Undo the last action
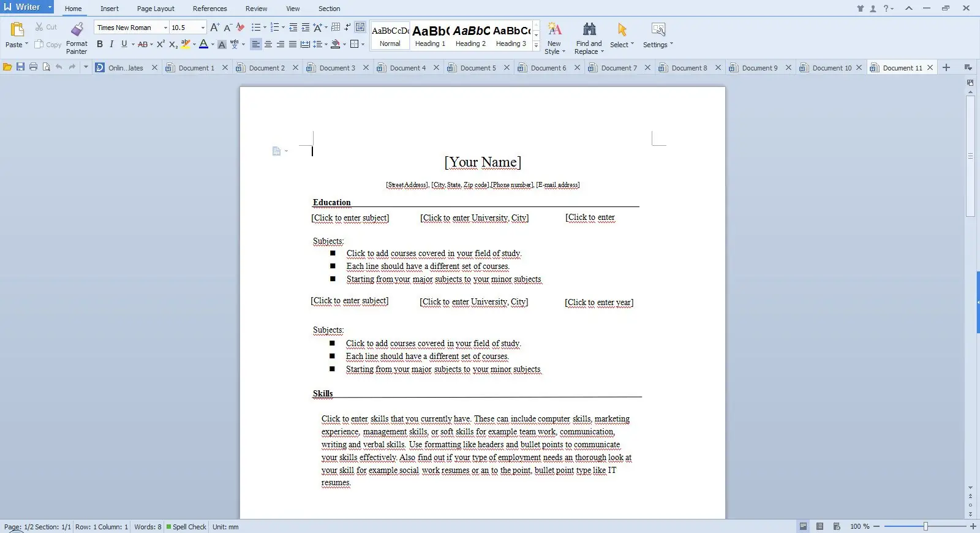Image resolution: width=980 pixels, height=533 pixels. pos(59,67)
